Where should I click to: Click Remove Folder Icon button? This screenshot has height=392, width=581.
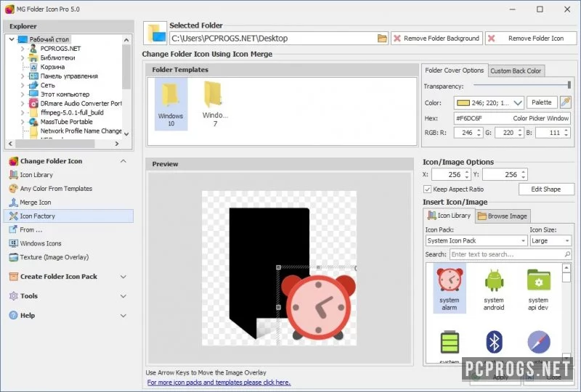coord(531,38)
